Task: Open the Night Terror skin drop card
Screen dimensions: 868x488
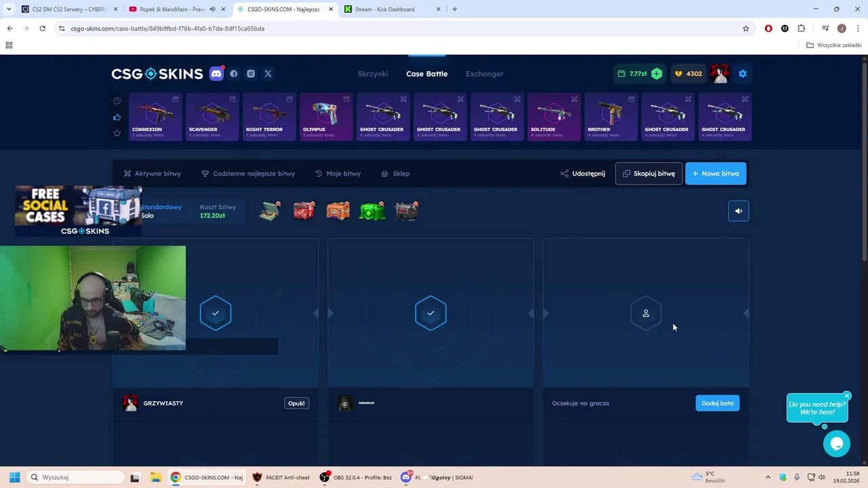Action: click(269, 117)
